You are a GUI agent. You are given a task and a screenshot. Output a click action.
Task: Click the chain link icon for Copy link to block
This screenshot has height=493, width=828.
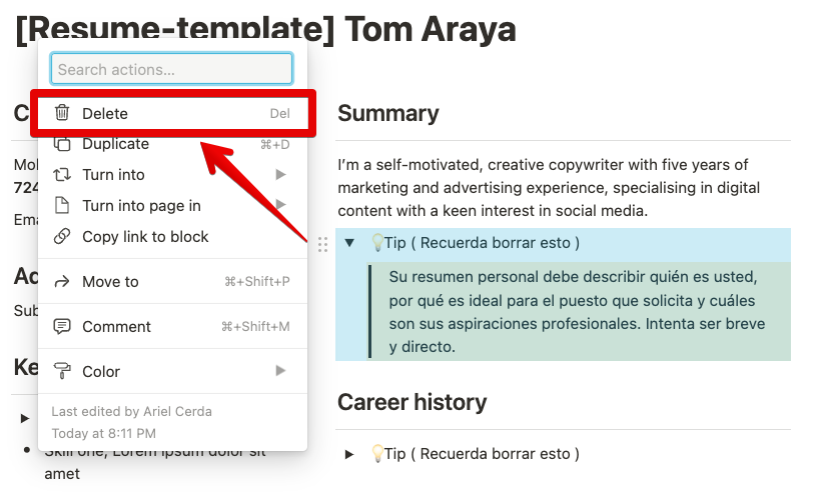[62, 236]
